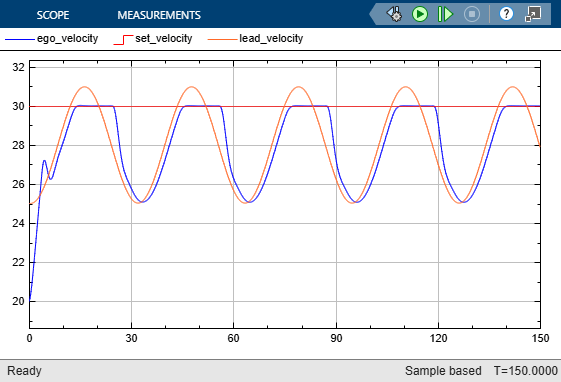
Task: Click the x-axis tick label 90
Action: coord(336,338)
